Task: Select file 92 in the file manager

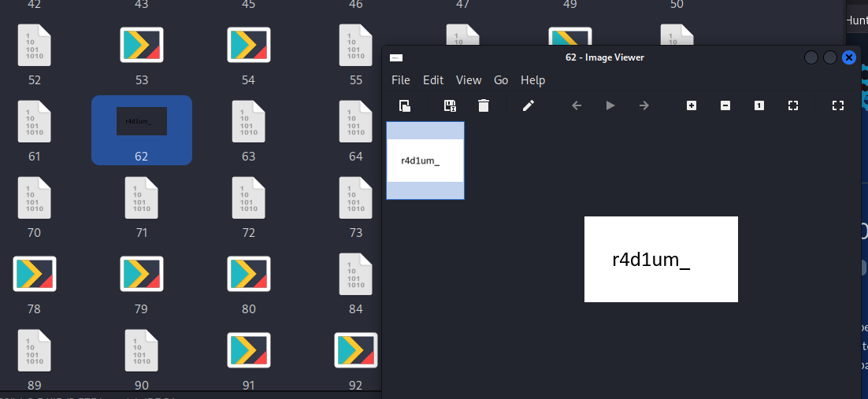Action: pos(356,360)
